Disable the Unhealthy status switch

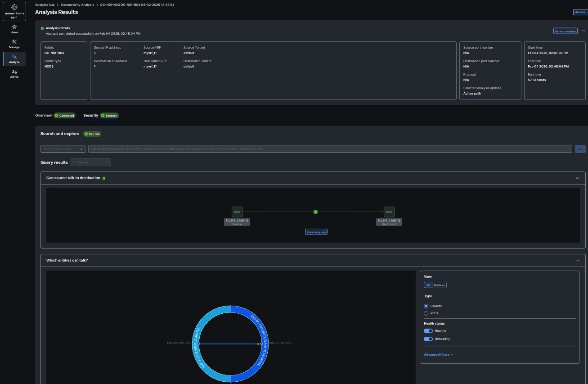(428, 339)
